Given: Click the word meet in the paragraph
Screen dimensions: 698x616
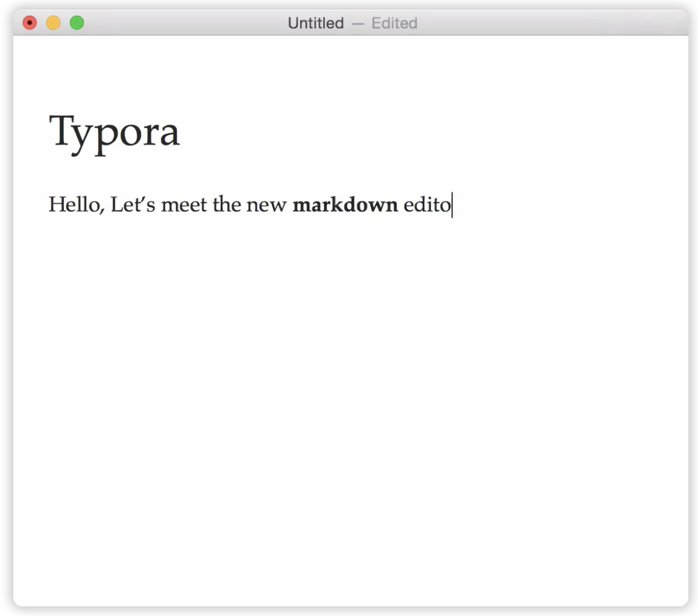Looking at the screenshot, I should [184, 206].
